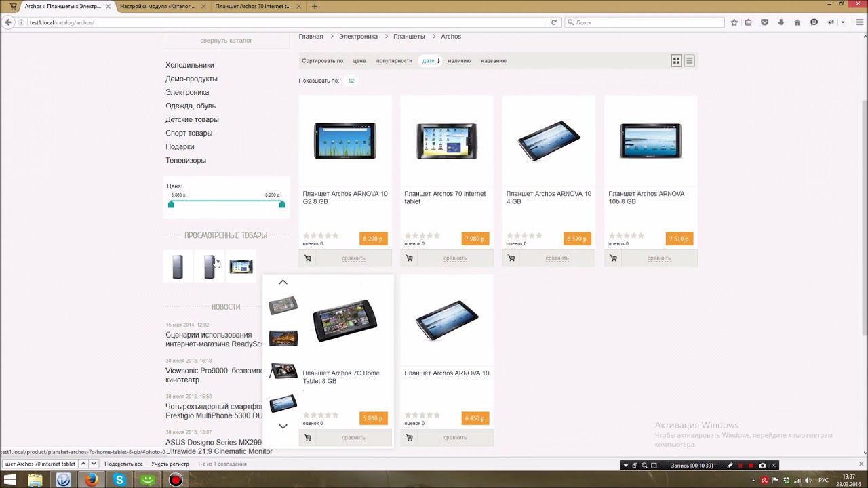Go to "Главная" in the breadcrumb

click(311, 37)
